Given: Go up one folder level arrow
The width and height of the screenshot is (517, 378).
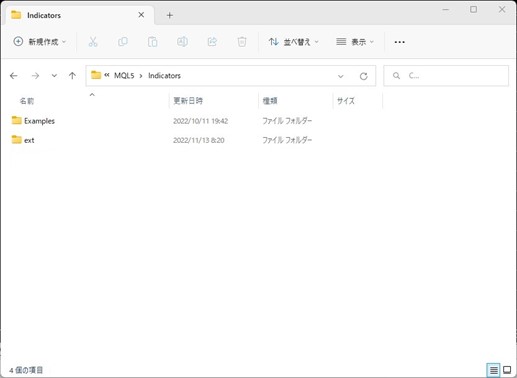Looking at the screenshot, I should (x=72, y=76).
